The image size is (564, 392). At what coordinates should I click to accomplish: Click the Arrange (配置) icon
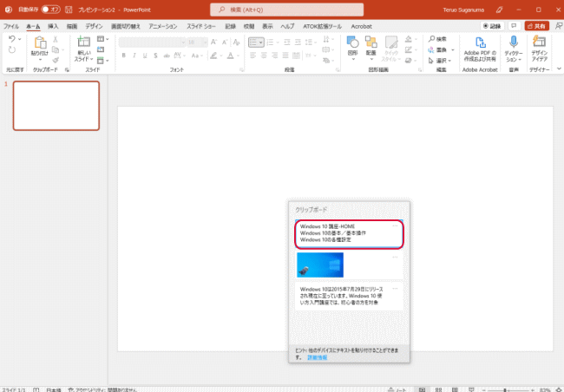click(371, 42)
